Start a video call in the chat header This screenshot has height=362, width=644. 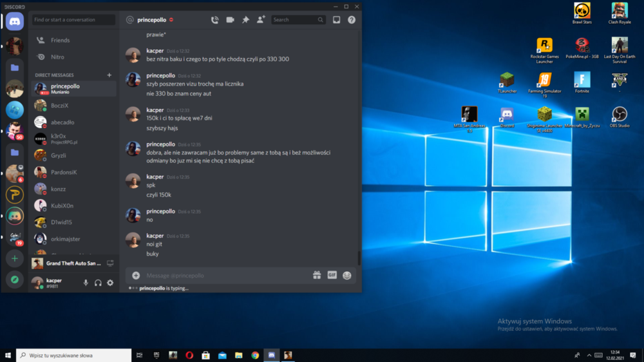(230, 20)
